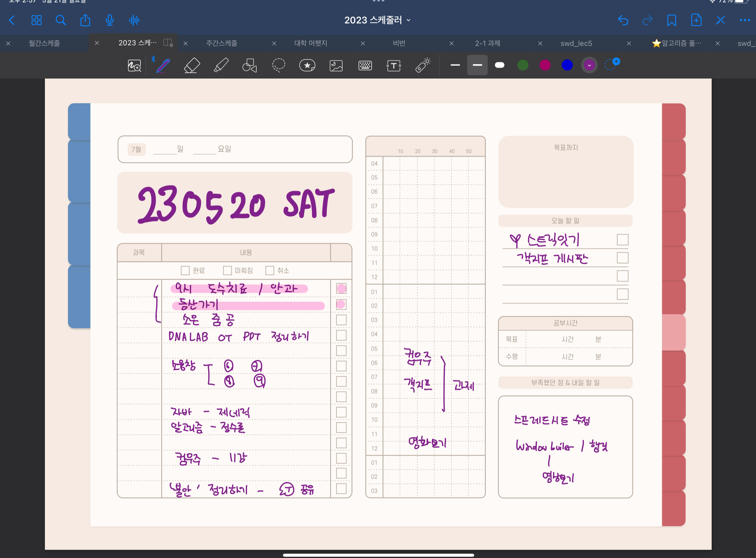Switch to the 대학 머햇지 tab
The image size is (756, 558).
(310, 43)
